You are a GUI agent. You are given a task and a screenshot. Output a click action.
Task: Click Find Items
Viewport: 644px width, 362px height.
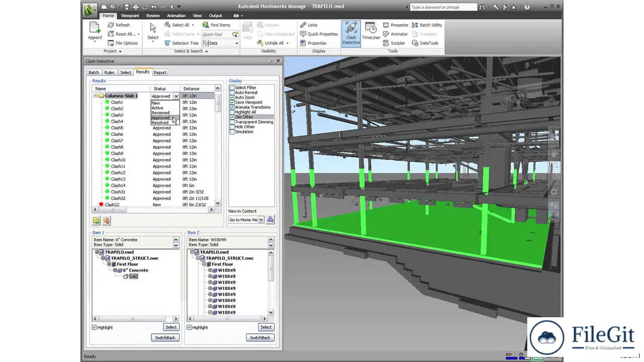point(216,25)
